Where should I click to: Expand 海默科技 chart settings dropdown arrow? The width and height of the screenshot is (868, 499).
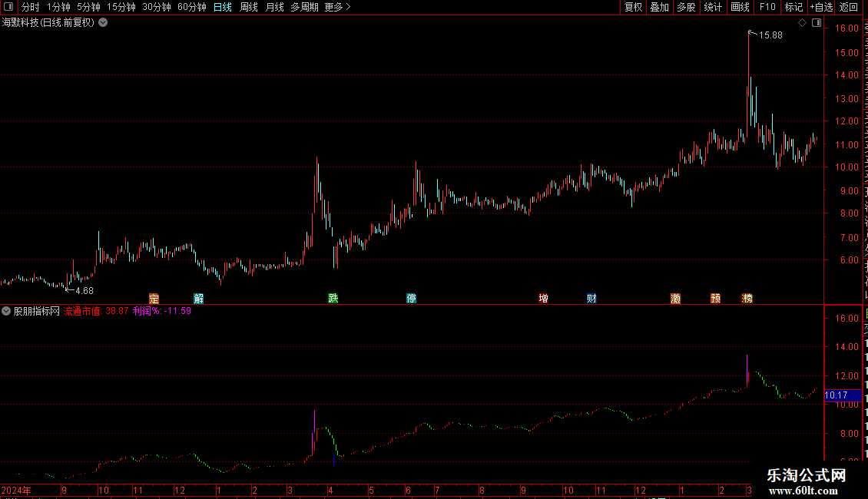[x=103, y=23]
